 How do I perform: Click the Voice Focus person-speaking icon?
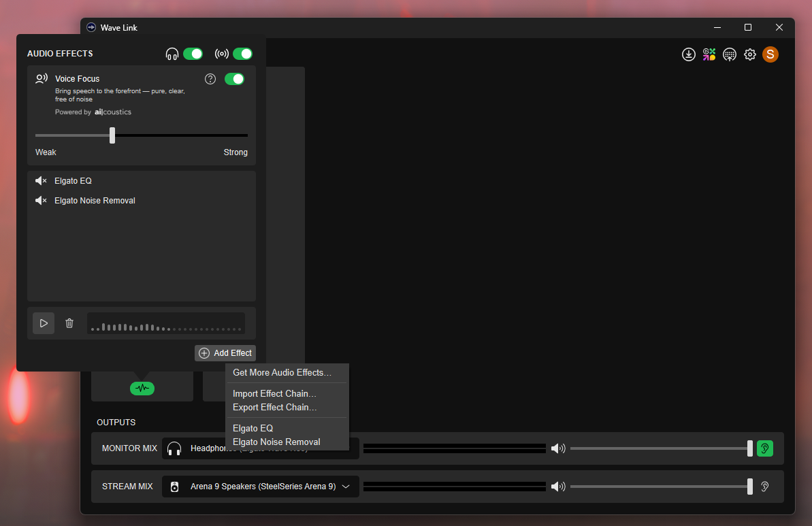tap(42, 79)
